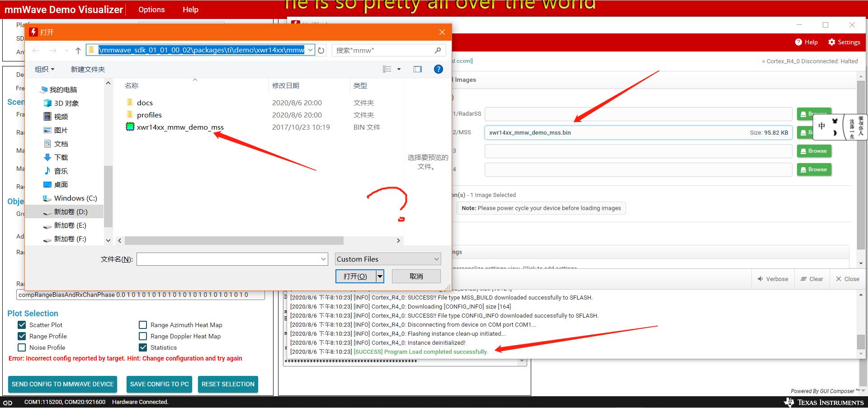Viewport: 868px width, 408px height.
Task: Open the Custom Files type dropdown
Action: click(x=388, y=259)
